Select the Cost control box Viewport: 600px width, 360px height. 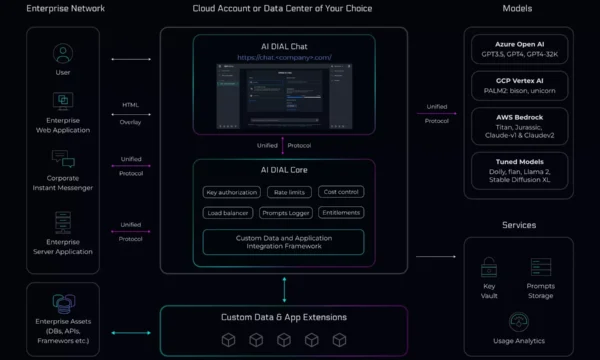(x=341, y=192)
